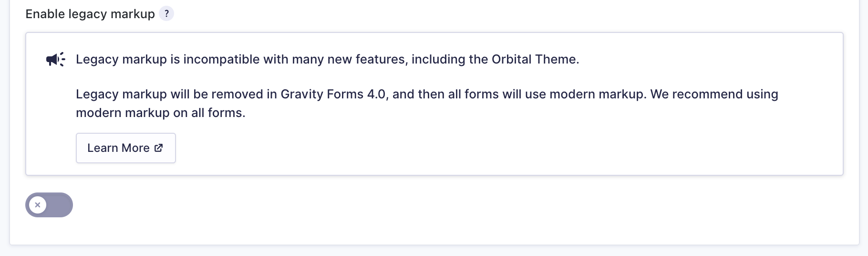Open the Learn More button
The image size is (868, 256).
point(125,148)
